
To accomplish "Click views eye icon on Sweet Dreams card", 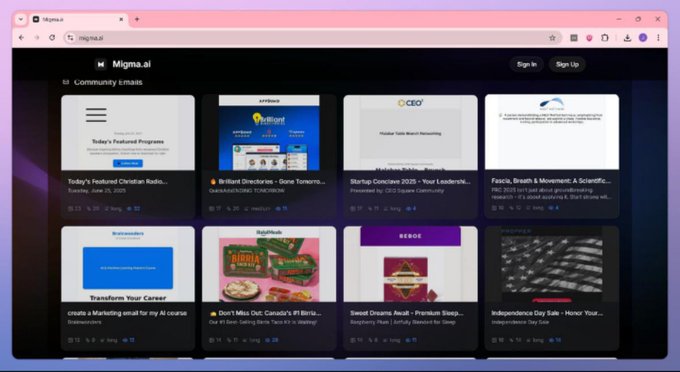I will pos(408,340).
